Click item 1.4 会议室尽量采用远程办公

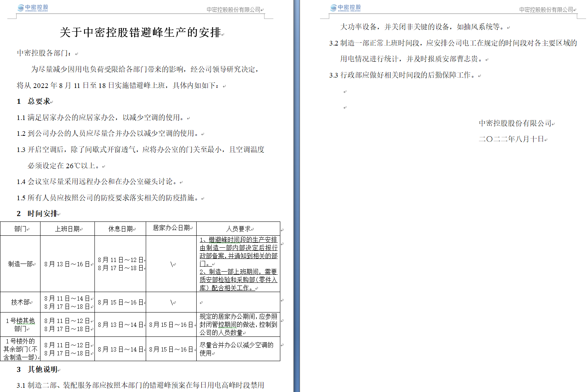coord(98,182)
